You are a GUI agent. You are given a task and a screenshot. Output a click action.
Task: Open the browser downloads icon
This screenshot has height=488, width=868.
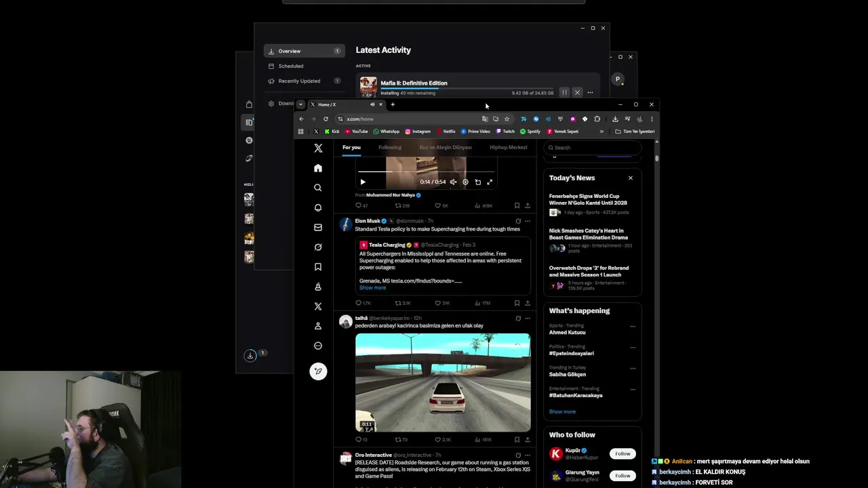(615, 119)
